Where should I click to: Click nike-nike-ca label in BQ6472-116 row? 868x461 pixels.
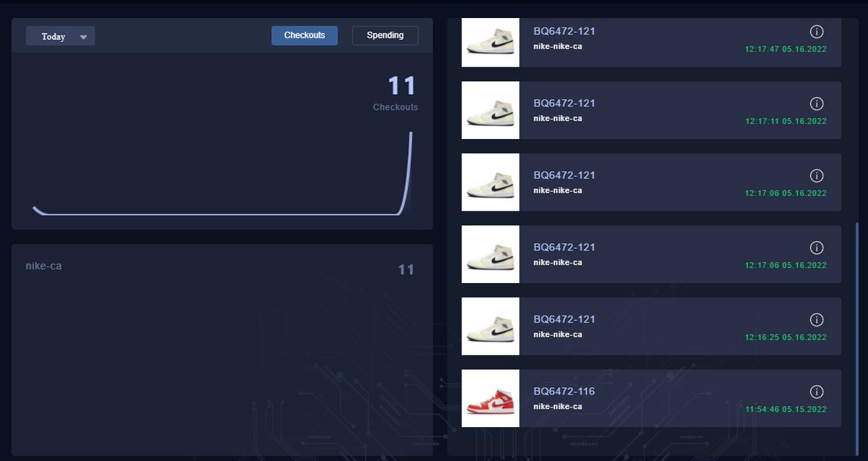[x=558, y=406]
